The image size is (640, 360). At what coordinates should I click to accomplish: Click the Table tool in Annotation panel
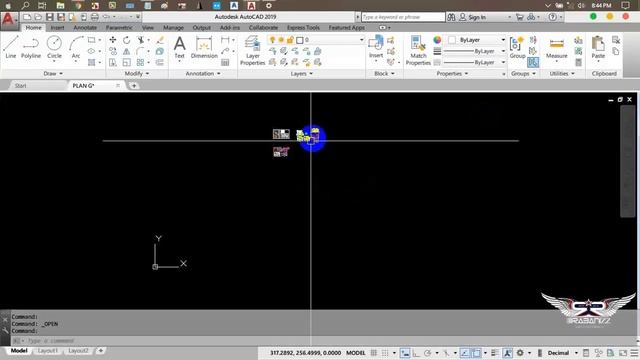click(225, 62)
